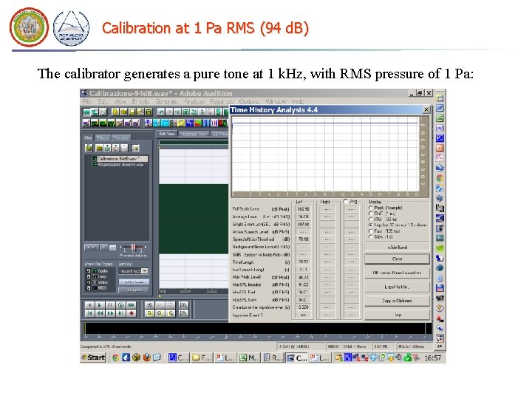532x399 pixels.
Task: Click the red Record button
Action: (132, 313)
